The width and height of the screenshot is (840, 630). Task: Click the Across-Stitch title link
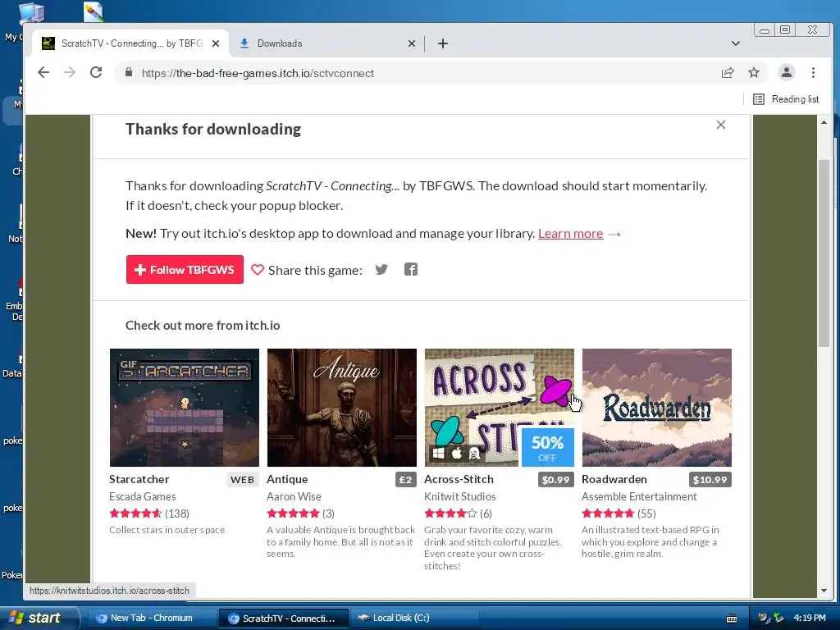click(459, 479)
